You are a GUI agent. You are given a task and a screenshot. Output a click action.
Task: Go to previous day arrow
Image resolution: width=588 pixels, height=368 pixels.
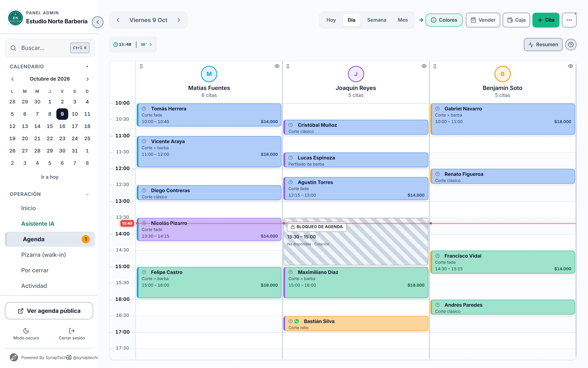[118, 20]
